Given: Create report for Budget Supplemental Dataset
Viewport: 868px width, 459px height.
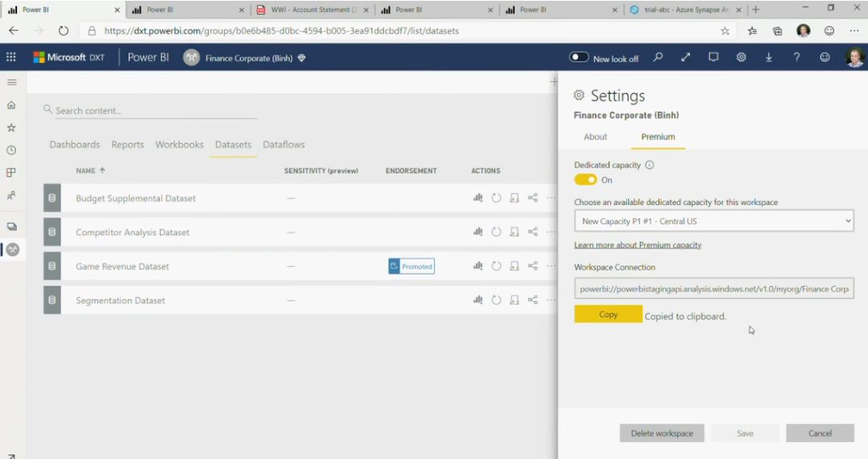Looking at the screenshot, I should tap(477, 198).
